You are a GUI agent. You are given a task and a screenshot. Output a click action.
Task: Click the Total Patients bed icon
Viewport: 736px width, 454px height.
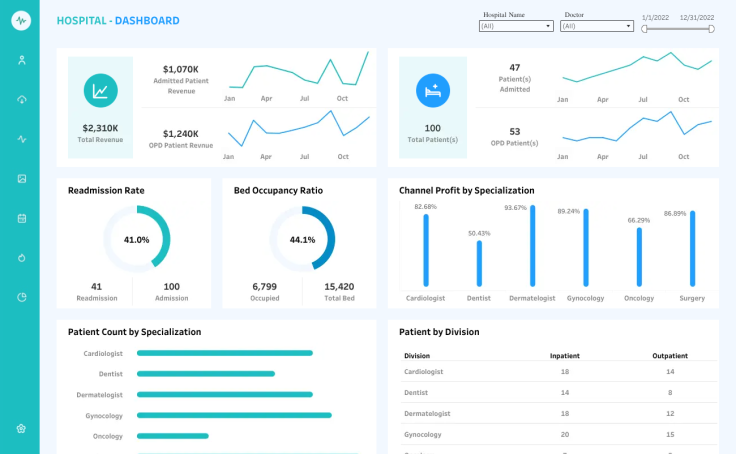point(433,91)
